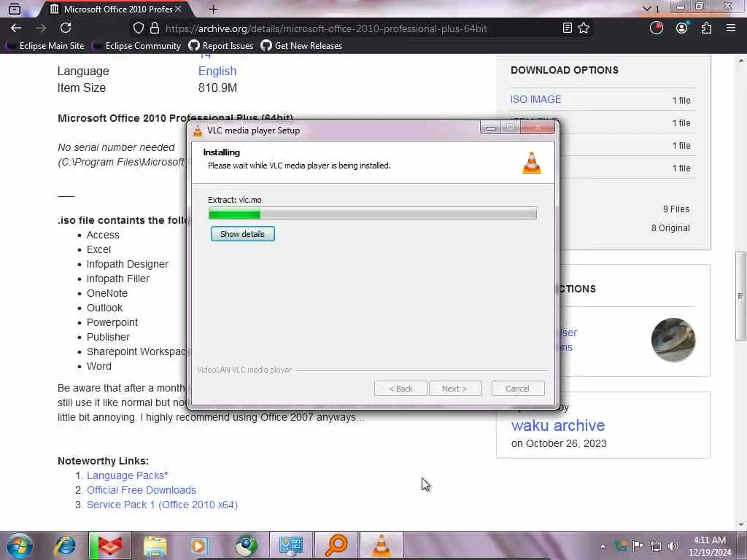Image resolution: width=747 pixels, height=560 pixels.
Task: Show hidden system tray icons
Action: point(603,546)
